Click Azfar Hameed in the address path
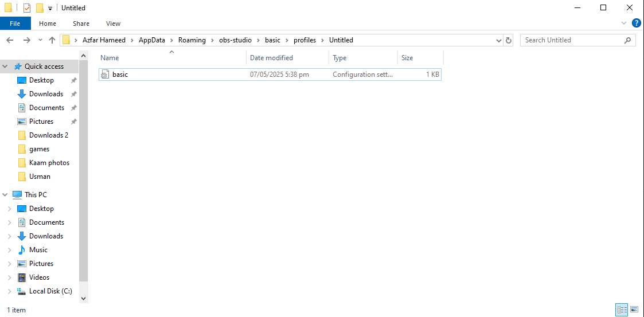The image size is (644, 317). (x=103, y=40)
